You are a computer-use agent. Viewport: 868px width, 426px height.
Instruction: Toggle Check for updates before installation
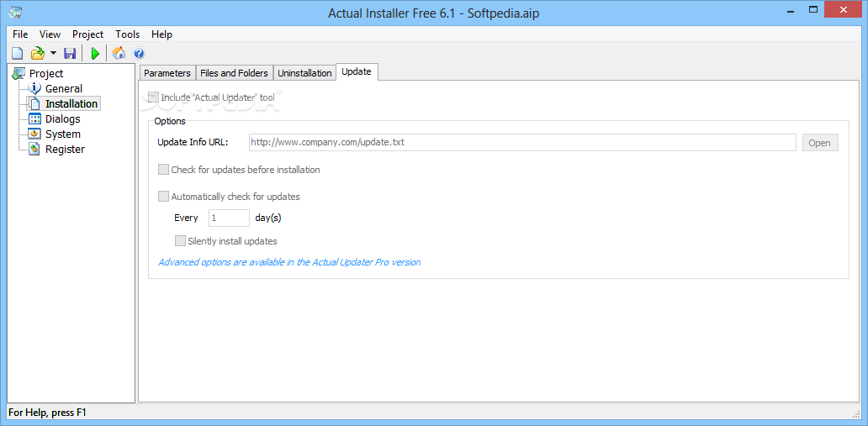tap(163, 169)
